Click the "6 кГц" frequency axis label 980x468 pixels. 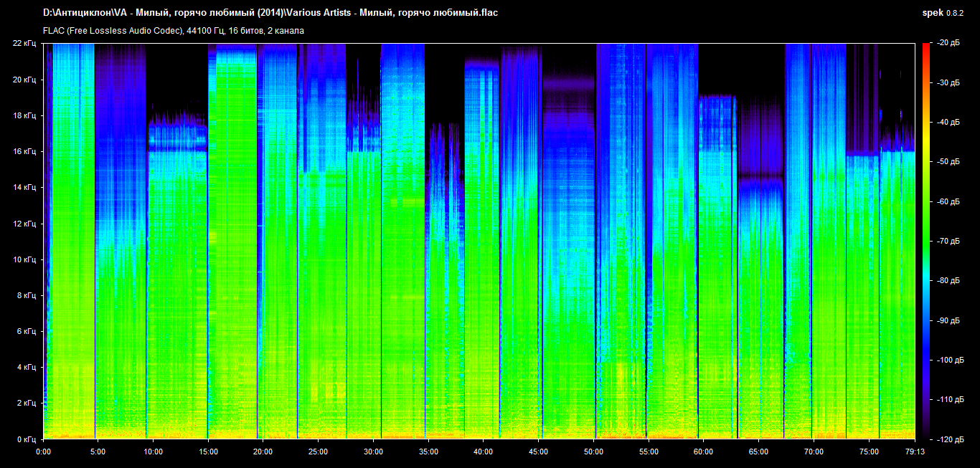point(27,331)
